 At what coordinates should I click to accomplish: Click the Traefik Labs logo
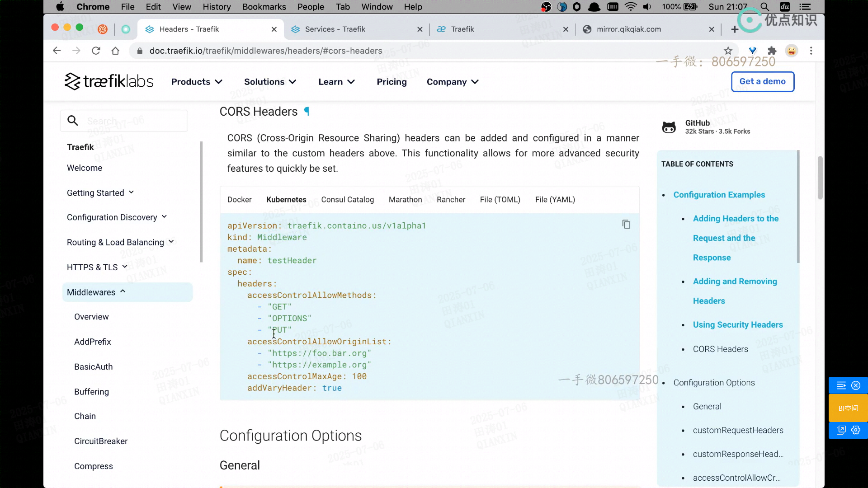[x=109, y=82]
